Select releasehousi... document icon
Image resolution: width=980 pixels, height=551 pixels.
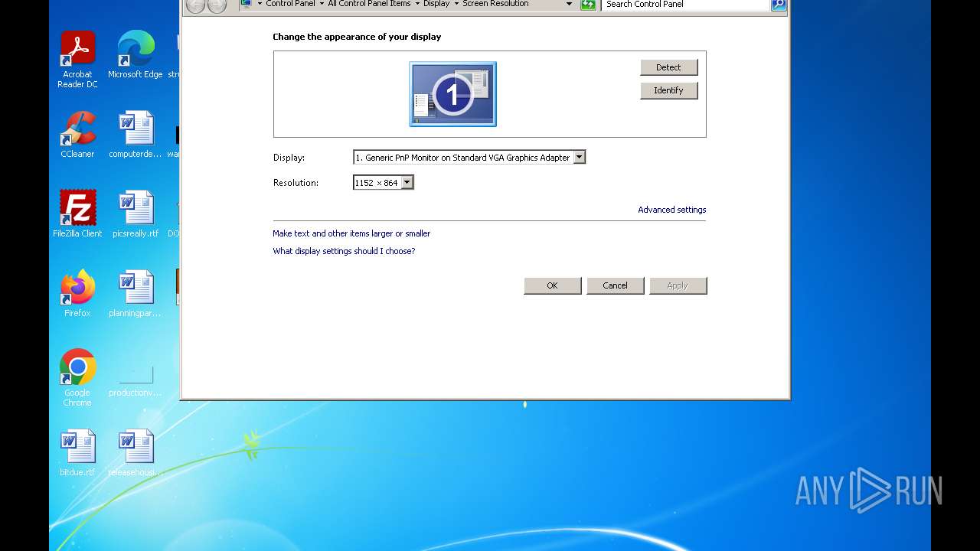click(x=136, y=453)
